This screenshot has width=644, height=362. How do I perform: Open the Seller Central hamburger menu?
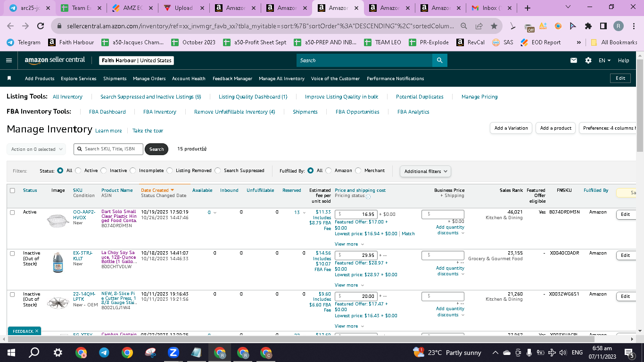[9, 60]
